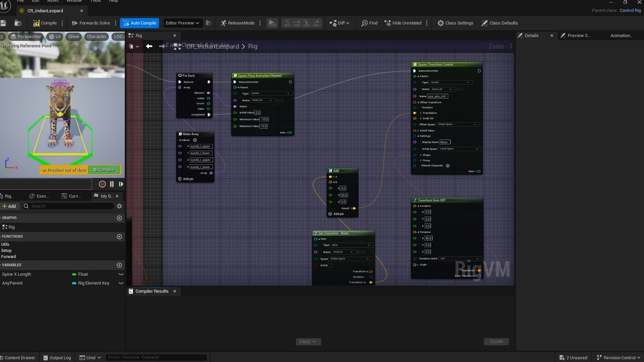Click the Find magnifier in toolbar
The width and height of the screenshot is (644, 362).
(369, 23)
